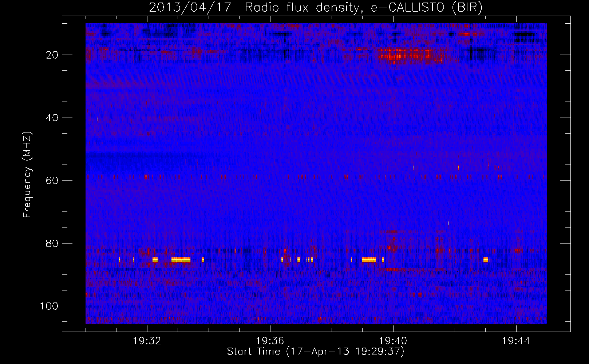Click the 80 MHz frequency tick label
The height and width of the screenshot is (364, 589).
coord(52,243)
